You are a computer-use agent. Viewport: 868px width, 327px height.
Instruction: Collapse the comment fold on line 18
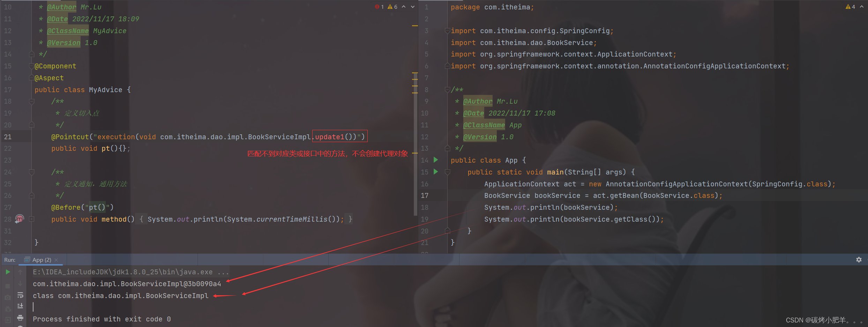(x=32, y=102)
